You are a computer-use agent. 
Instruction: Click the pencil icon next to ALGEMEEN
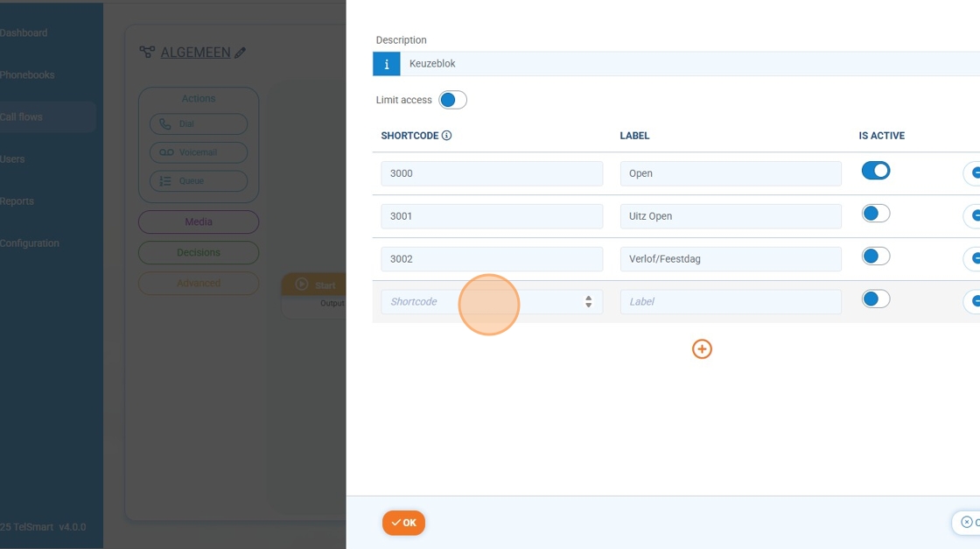(241, 53)
